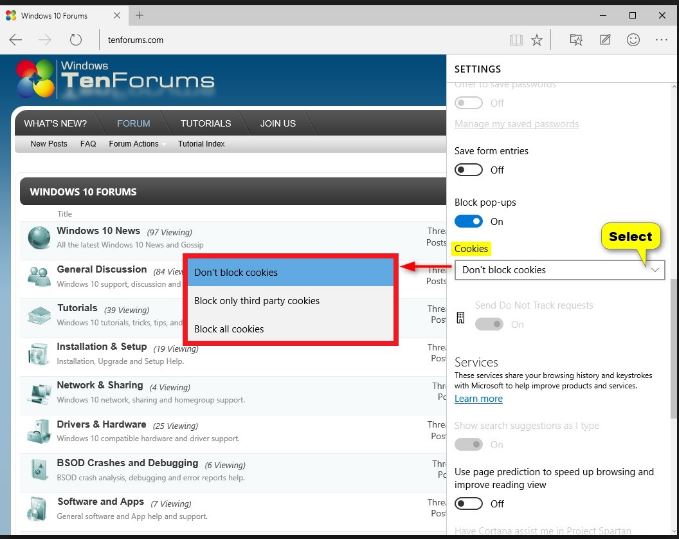Screen dimensions: 679x539
Task: Open the Tutorials navigation tab
Action: (206, 123)
